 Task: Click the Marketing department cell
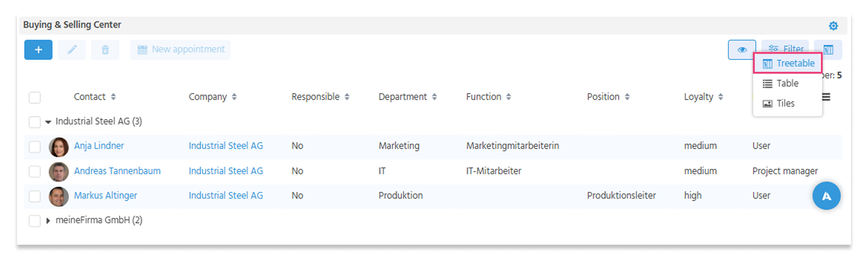point(399,146)
